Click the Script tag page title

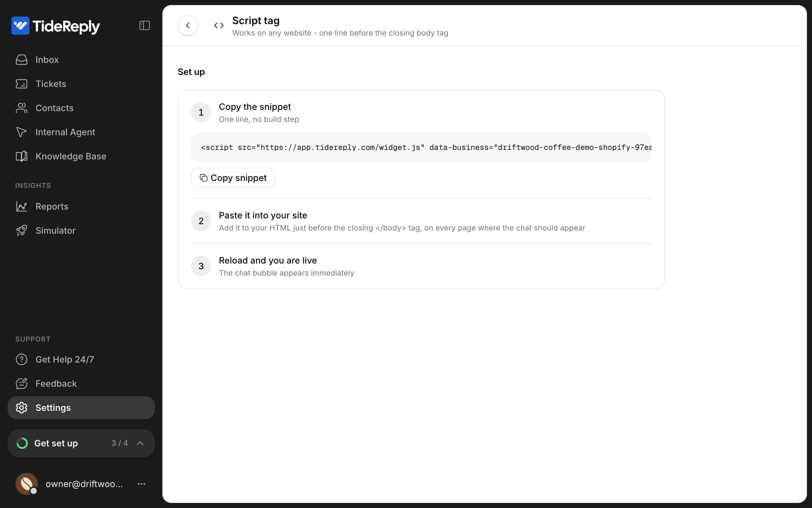tap(256, 21)
